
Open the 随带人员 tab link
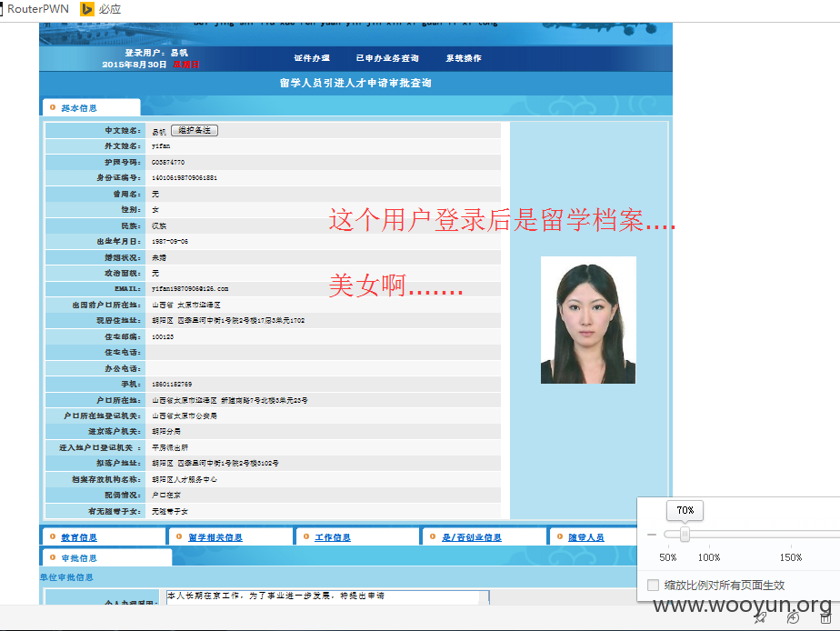586,537
